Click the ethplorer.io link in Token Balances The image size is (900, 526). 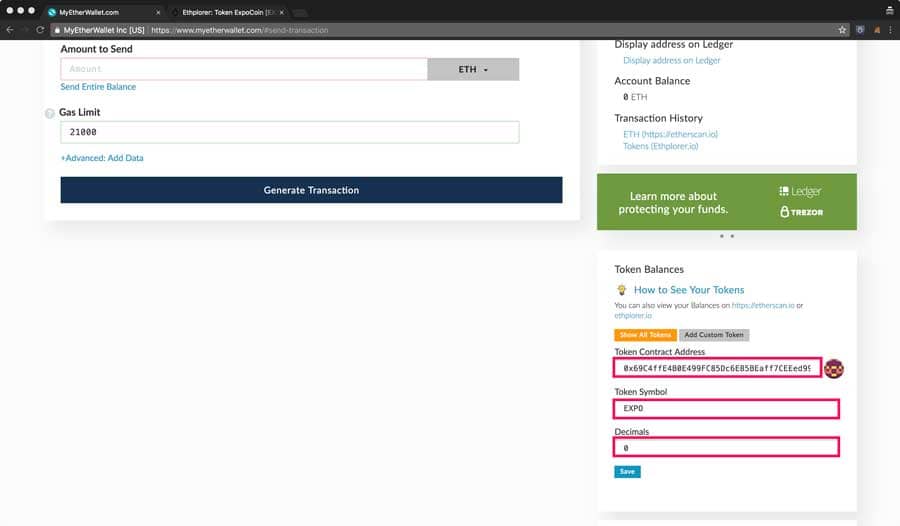coord(633,315)
